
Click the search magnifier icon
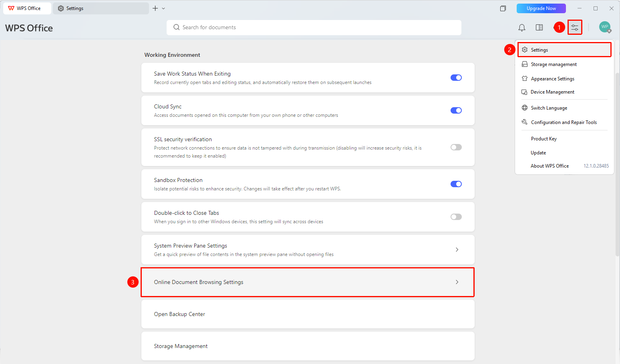[x=176, y=27]
